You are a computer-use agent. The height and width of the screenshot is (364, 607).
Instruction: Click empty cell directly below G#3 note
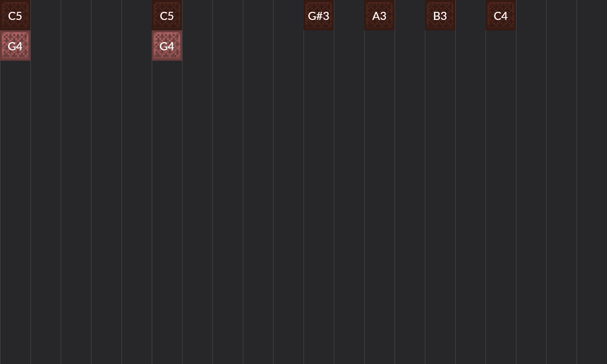(x=319, y=45)
